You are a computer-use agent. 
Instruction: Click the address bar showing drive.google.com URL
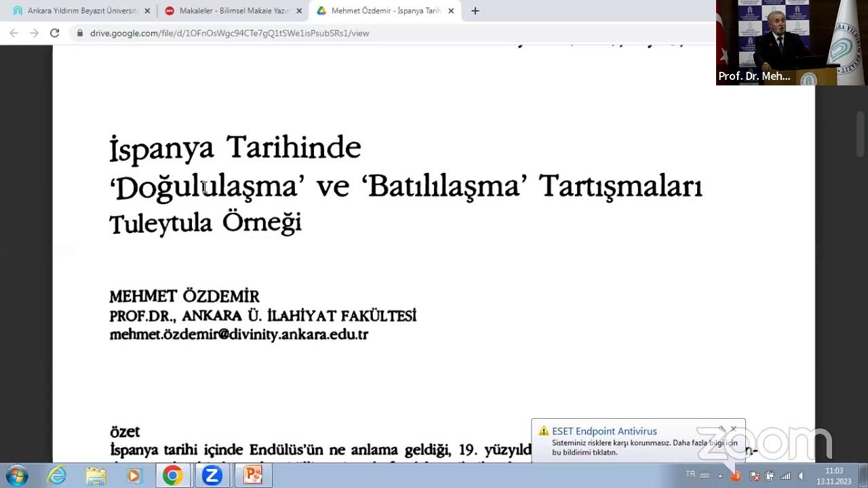[x=393, y=33]
